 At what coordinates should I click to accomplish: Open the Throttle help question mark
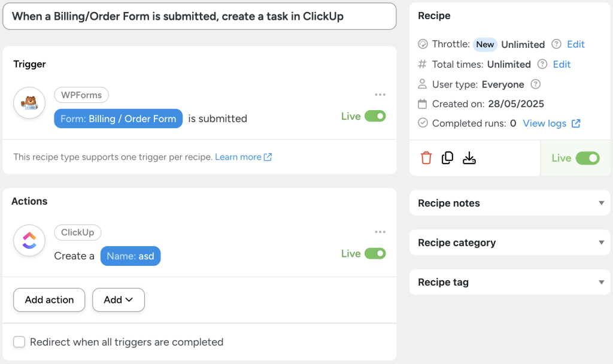(x=555, y=44)
